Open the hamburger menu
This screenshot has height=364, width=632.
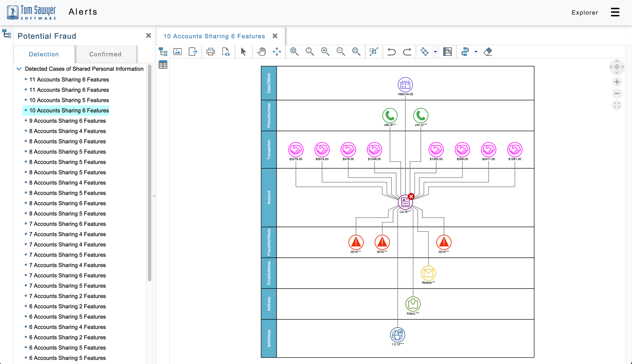coord(615,12)
